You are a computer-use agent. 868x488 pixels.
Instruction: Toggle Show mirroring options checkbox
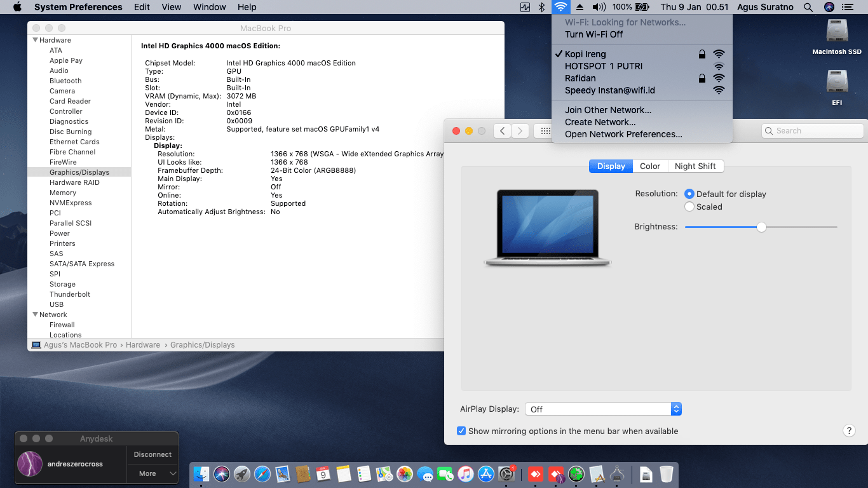click(x=461, y=431)
